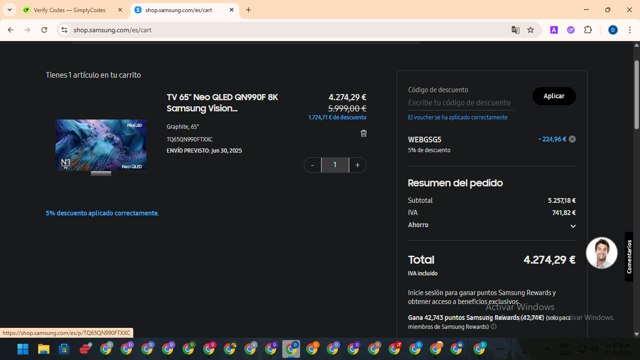This screenshot has height=360, width=640.
Task: Expand the Ahorro savings chevron
Action: (x=573, y=226)
